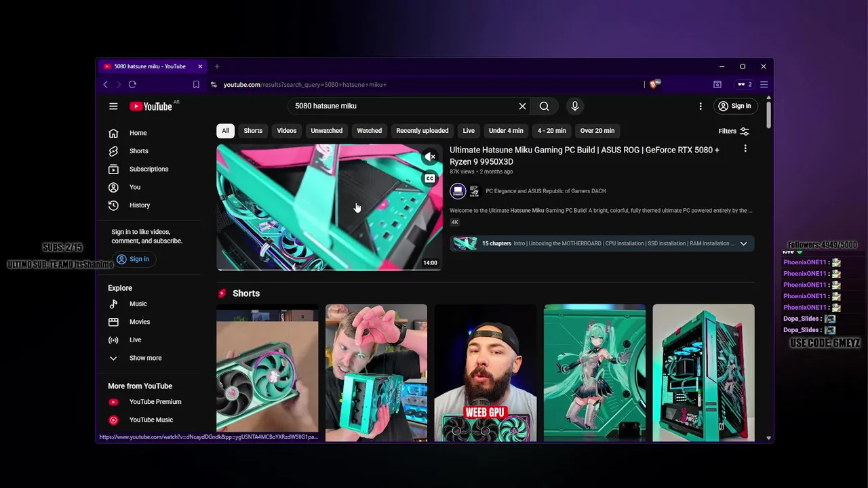Image resolution: width=868 pixels, height=488 pixels.
Task: Select the 4 - 20 min chip
Action: click(551, 131)
